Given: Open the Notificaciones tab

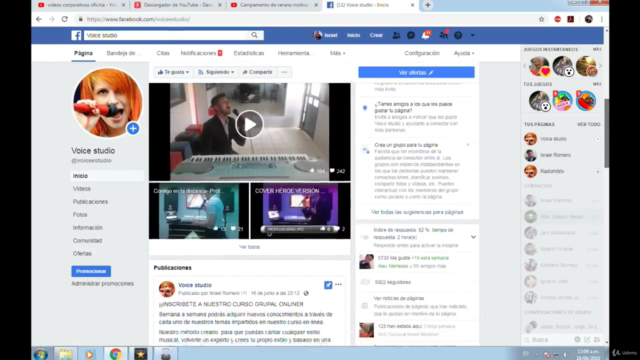Looking at the screenshot, I should (201, 53).
